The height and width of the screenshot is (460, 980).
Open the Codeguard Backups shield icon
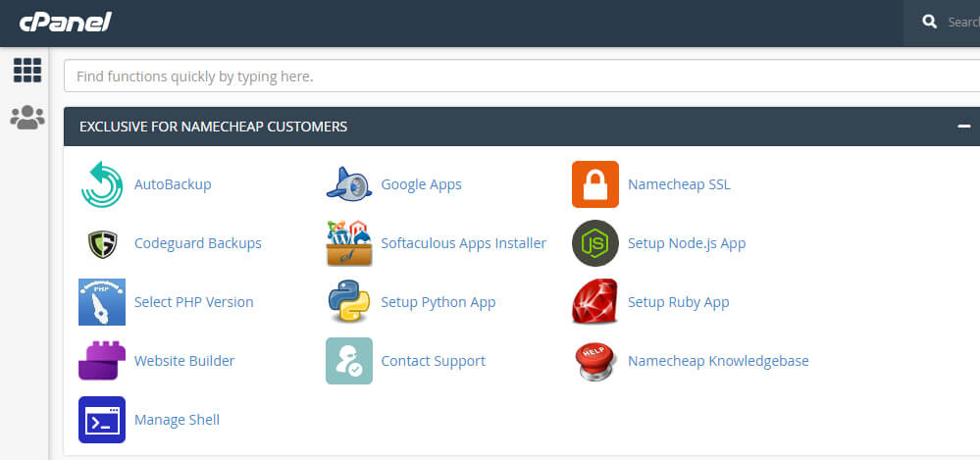[102, 244]
